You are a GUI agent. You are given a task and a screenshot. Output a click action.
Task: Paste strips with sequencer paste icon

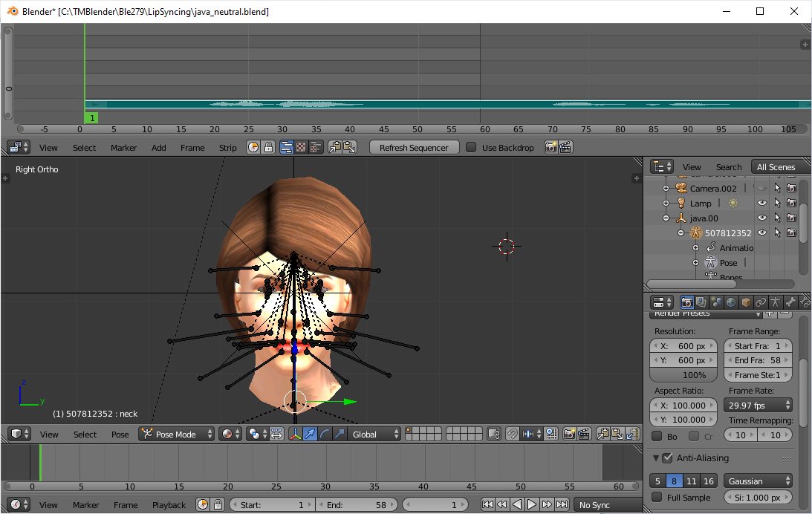point(350,148)
